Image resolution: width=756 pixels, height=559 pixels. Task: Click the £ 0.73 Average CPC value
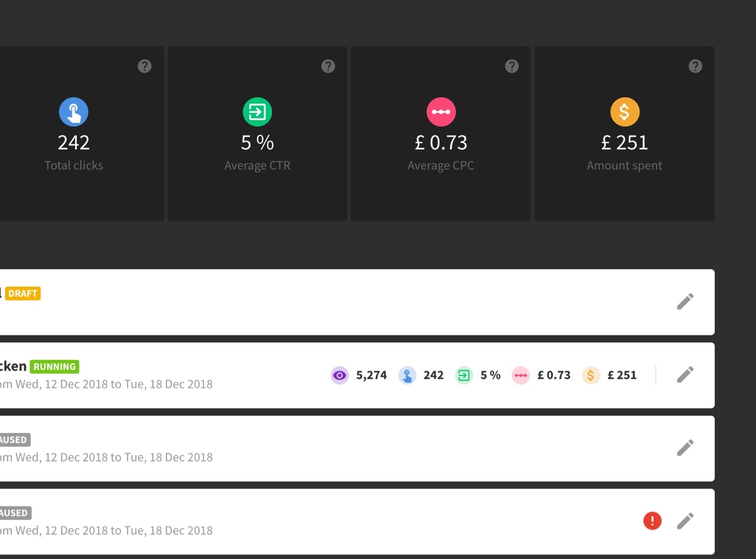click(x=441, y=142)
